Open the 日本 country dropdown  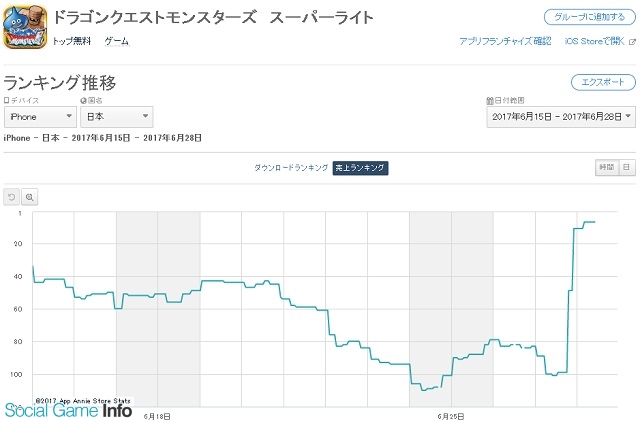pyautogui.click(x=117, y=117)
